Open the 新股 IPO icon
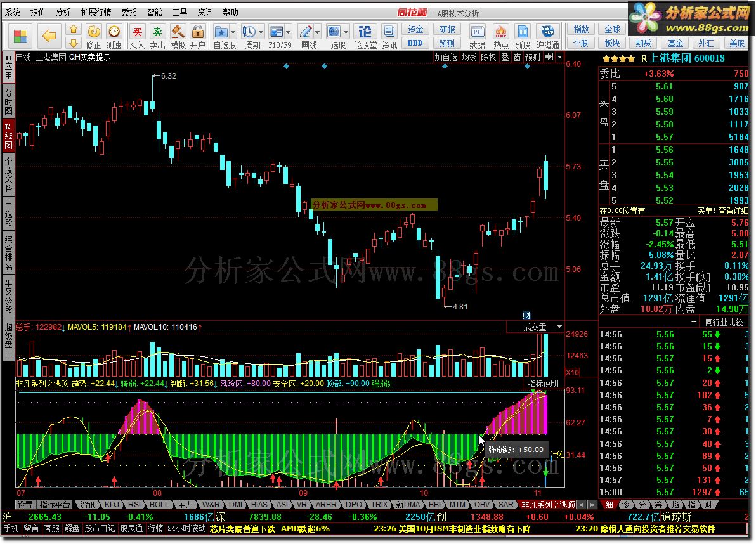The image size is (756, 544). [x=523, y=37]
